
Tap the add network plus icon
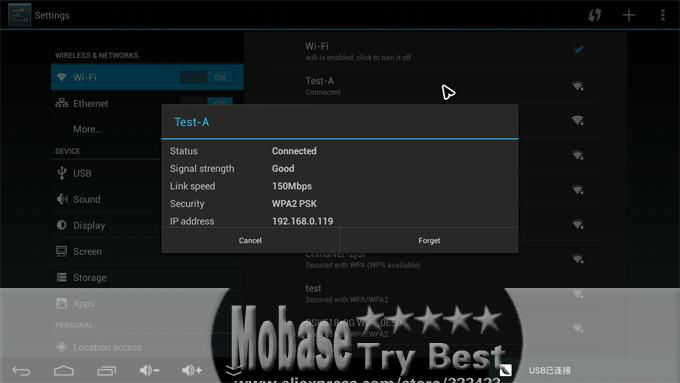(x=629, y=15)
